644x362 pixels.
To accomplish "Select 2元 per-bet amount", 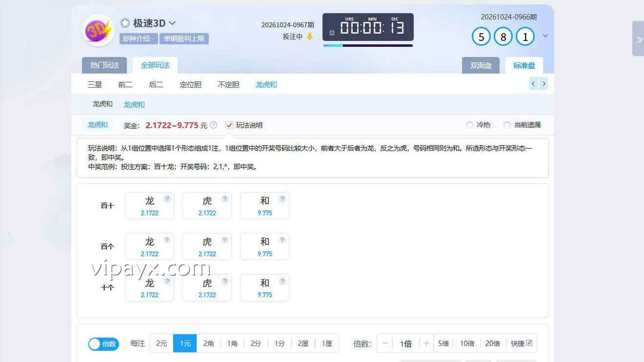I will (161, 343).
